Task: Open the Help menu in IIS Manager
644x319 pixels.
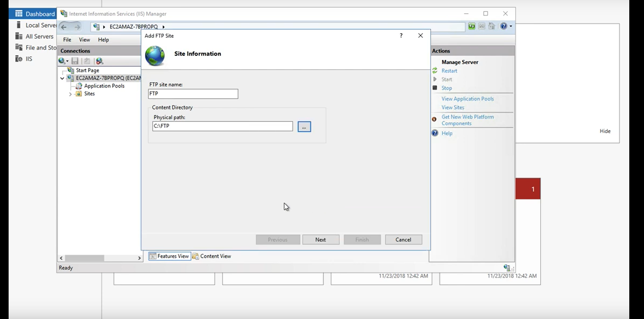Action: click(103, 40)
